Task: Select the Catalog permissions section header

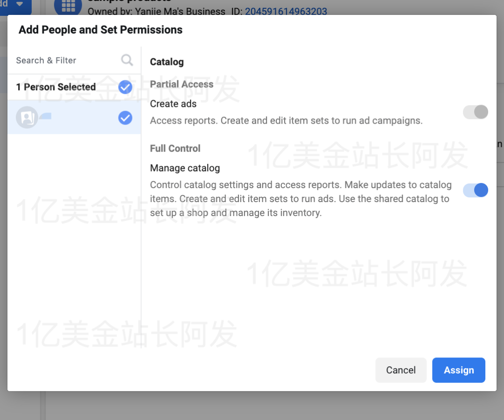Action: [167, 62]
